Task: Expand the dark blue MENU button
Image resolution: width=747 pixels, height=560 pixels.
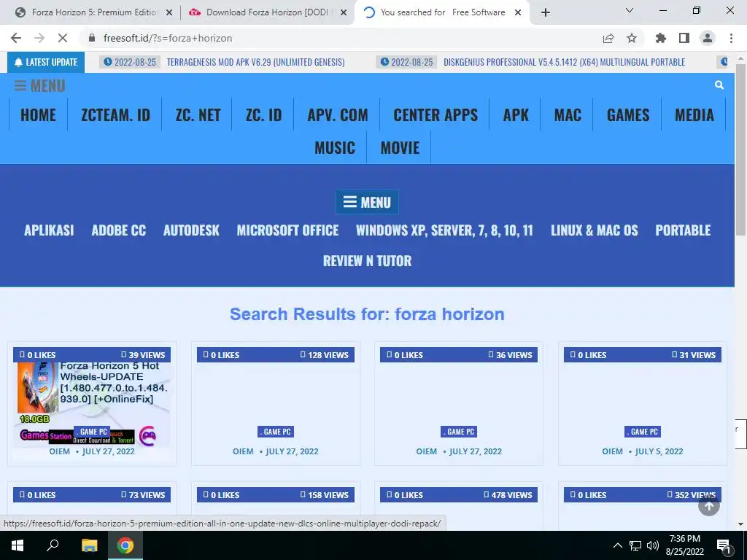Action: [x=367, y=203]
